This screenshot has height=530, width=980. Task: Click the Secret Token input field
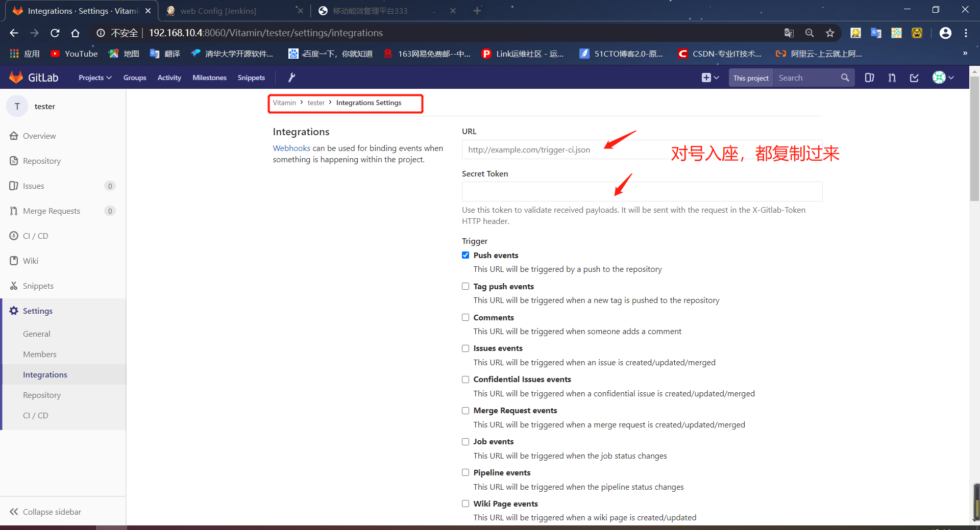(x=641, y=191)
